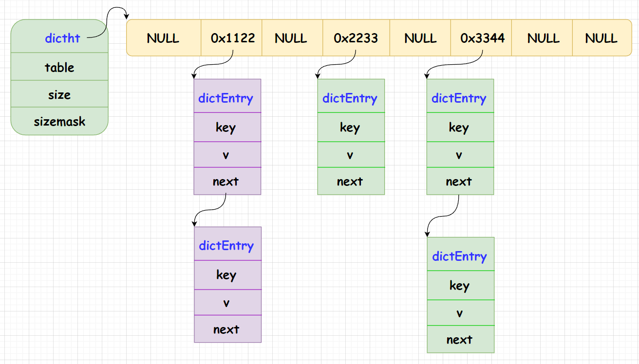Click the table field in dictht

point(59,67)
